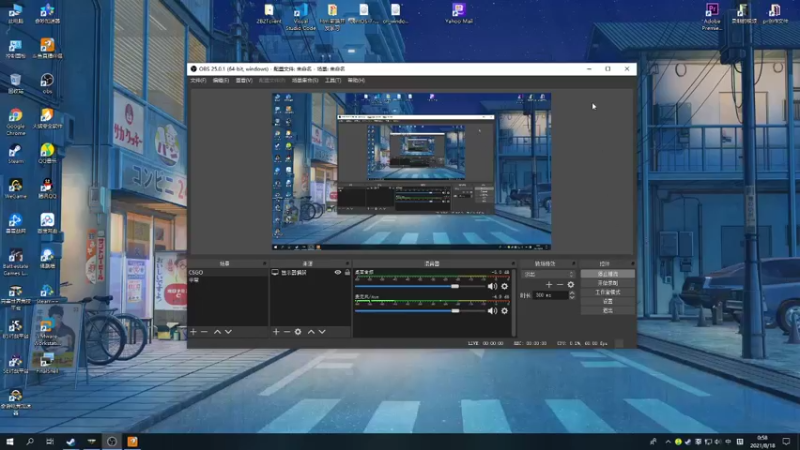Open the Recycle Bin desktop icon
The height and width of the screenshot is (450, 800).
point(15,84)
